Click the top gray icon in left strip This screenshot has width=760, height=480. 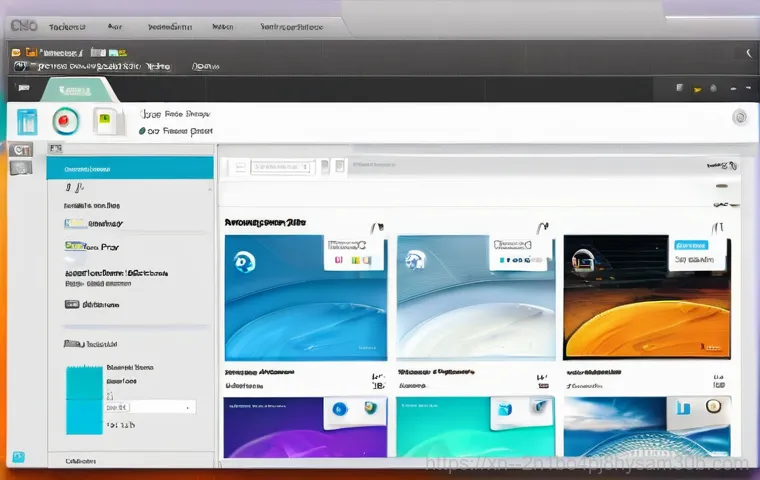[21, 150]
